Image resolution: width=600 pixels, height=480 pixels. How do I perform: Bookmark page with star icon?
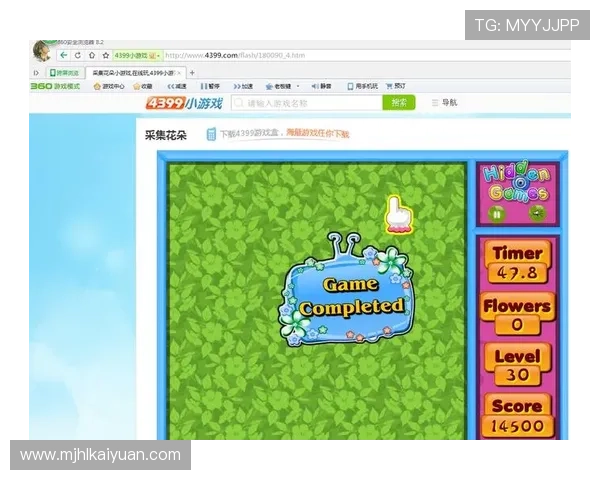106,55
